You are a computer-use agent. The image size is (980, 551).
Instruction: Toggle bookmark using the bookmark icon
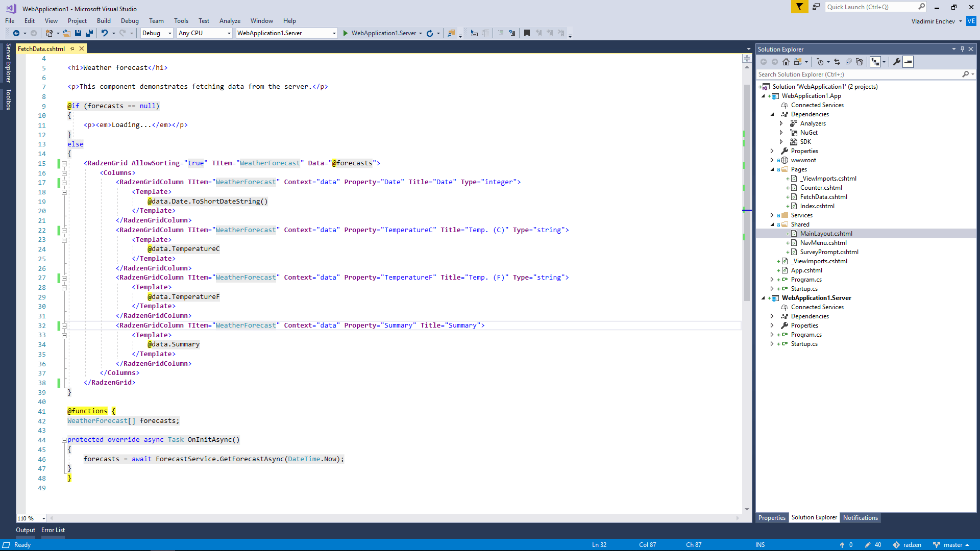(527, 33)
